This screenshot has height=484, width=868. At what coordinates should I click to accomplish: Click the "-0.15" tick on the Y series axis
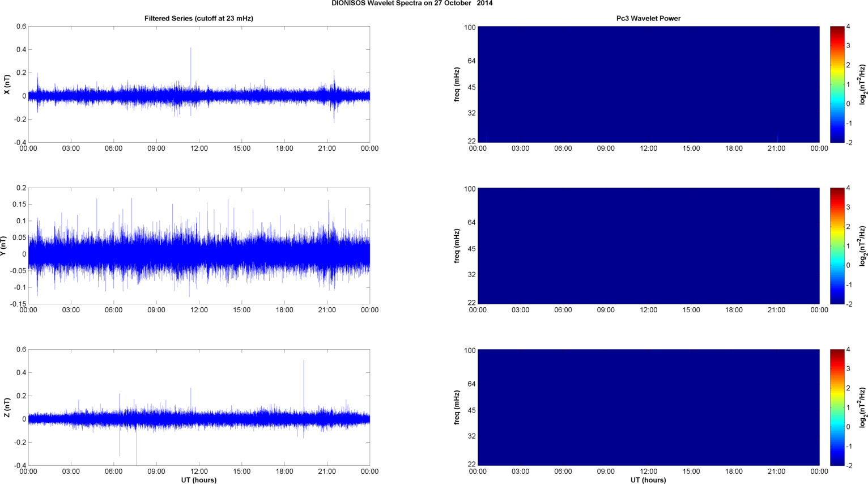click(18, 304)
